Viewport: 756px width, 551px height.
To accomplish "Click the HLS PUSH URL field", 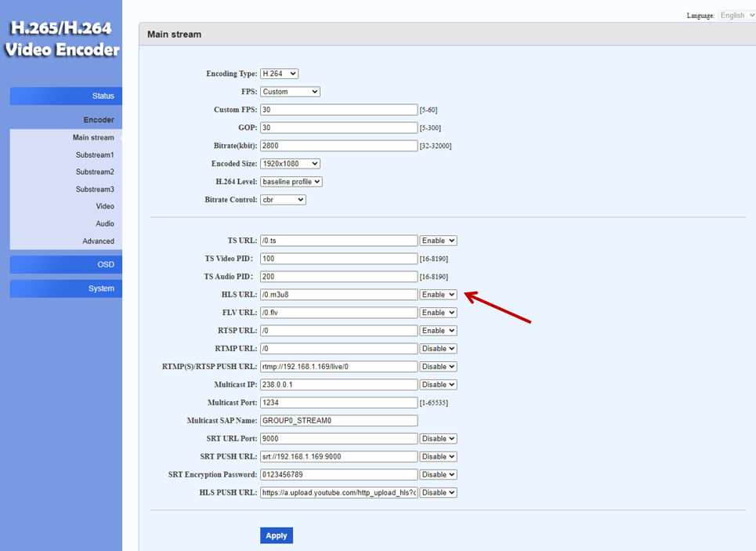I will (x=339, y=493).
